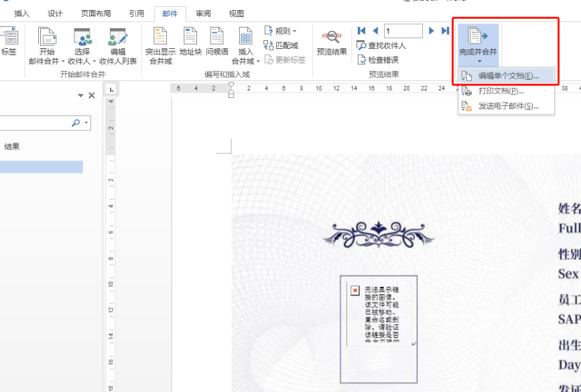Open navigation pane options arrow

pos(80,96)
